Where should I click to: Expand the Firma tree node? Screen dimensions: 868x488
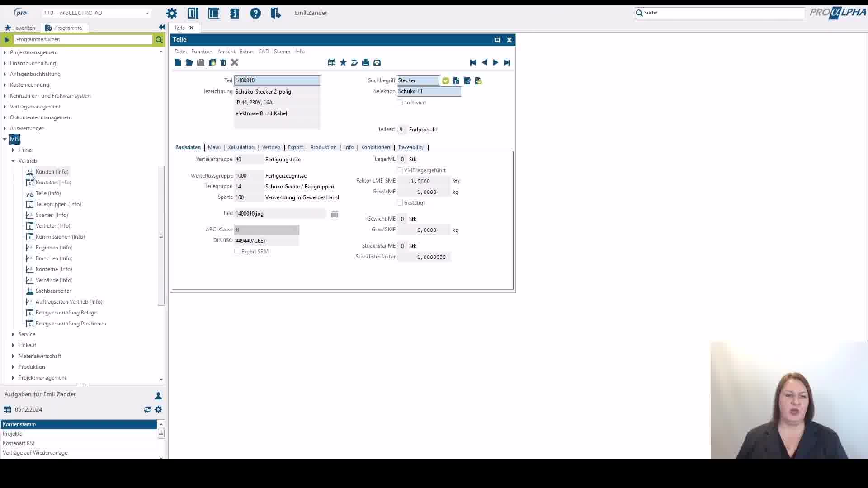click(x=13, y=150)
